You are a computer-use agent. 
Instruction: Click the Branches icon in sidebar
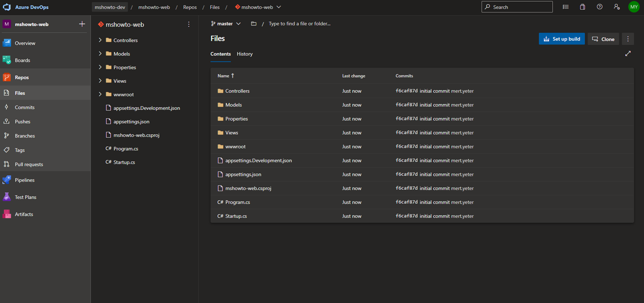coord(6,135)
